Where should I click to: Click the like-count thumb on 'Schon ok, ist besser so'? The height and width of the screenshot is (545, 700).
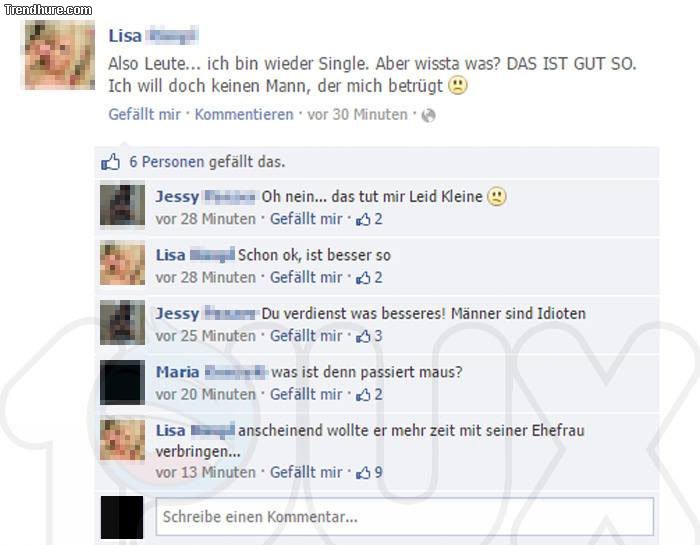pos(363,277)
